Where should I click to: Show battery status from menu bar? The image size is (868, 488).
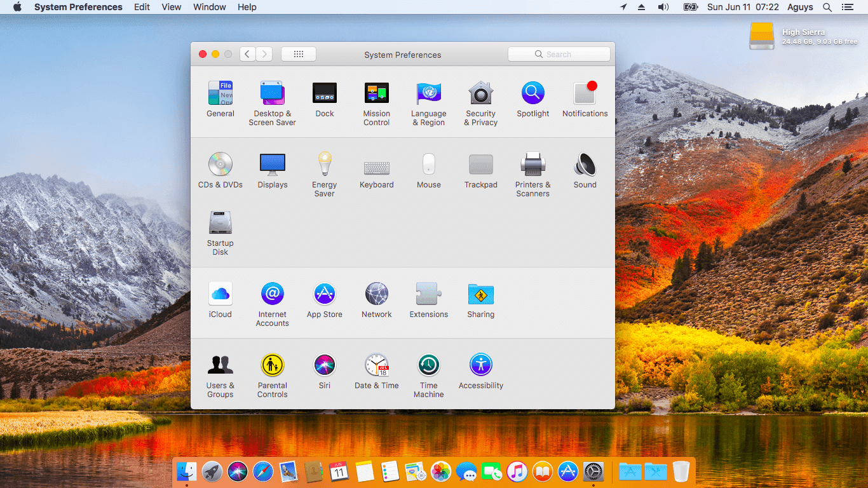691,7
